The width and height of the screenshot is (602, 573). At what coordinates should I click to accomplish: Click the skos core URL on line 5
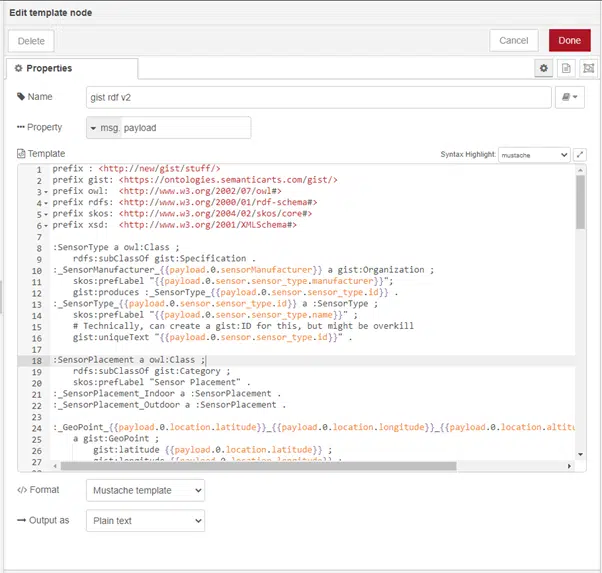point(215,214)
